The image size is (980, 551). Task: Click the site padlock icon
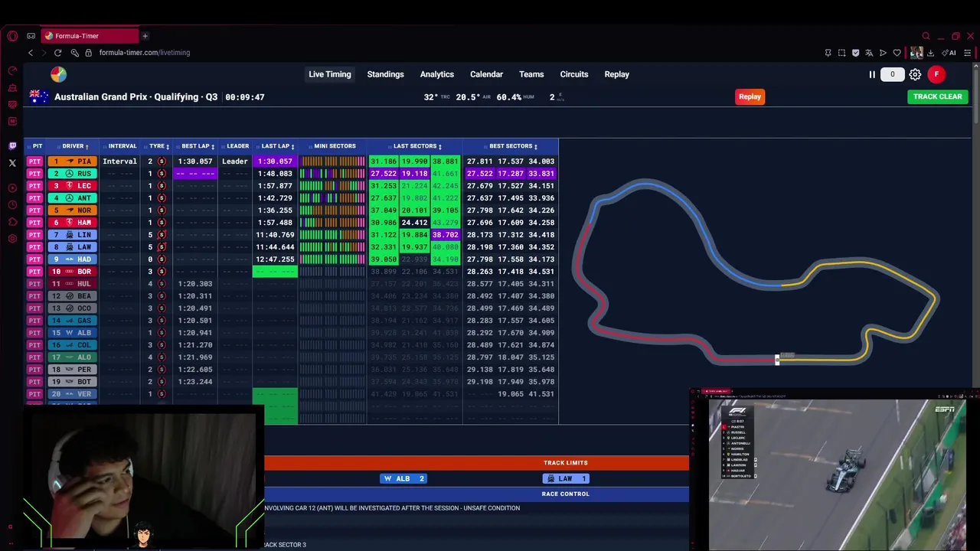pyautogui.click(x=88, y=53)
